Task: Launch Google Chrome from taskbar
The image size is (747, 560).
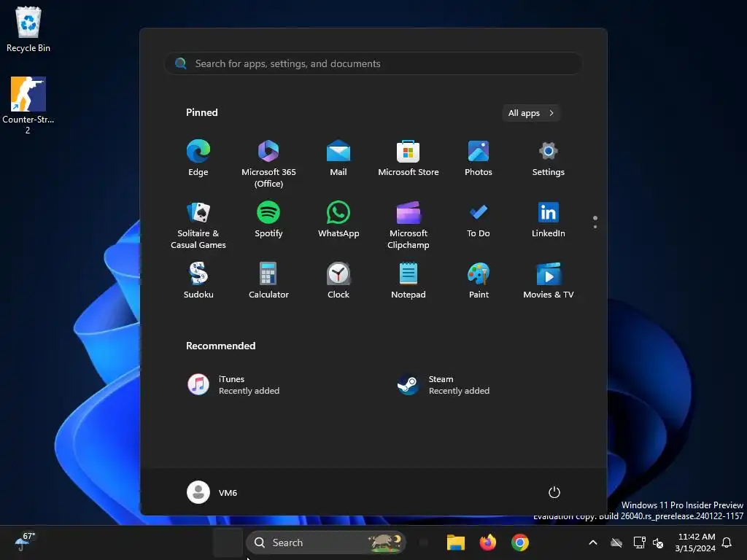Action: coord(519,542)
